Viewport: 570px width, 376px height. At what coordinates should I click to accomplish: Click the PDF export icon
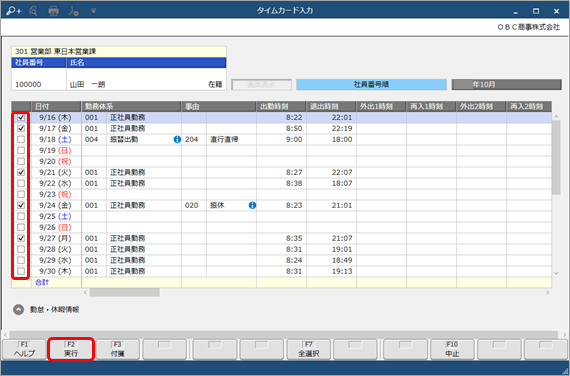(x=73, y=11)
